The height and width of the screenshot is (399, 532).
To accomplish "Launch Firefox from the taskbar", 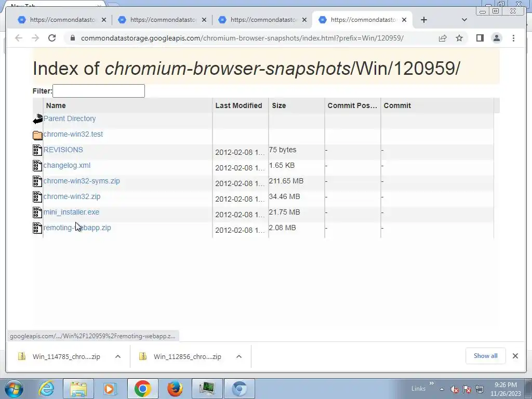I will tap(175, 389).
